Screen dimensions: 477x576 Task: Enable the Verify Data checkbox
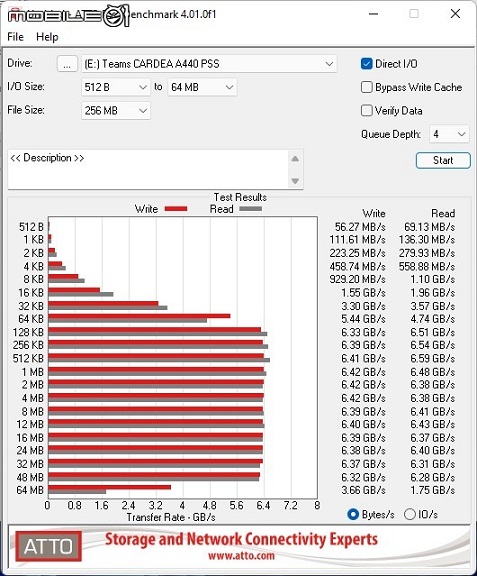pos(366,111)
